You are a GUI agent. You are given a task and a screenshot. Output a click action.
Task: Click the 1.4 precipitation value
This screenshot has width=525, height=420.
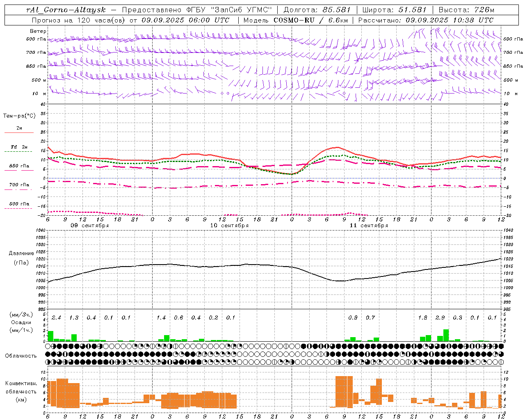(161, 318)
